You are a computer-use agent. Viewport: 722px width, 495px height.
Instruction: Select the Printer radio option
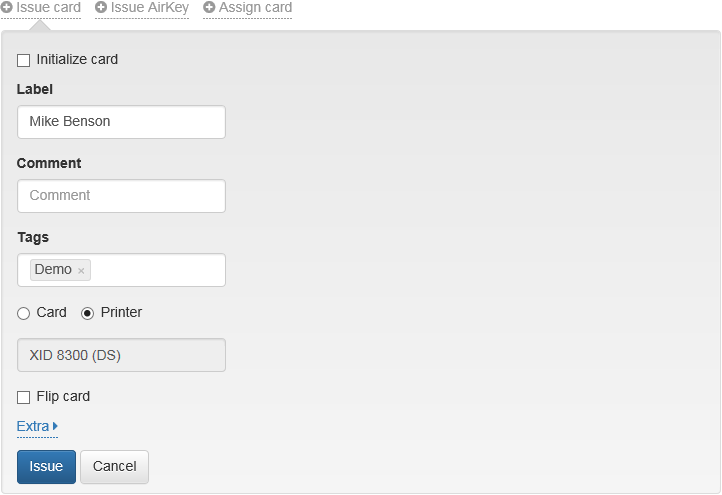coord(87,313)
